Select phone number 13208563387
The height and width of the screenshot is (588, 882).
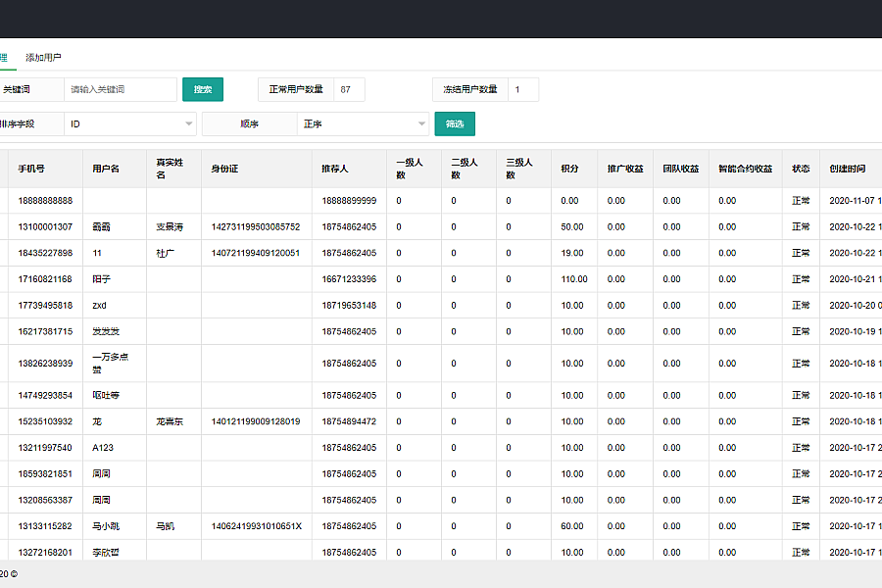click(x=45, y=500)
